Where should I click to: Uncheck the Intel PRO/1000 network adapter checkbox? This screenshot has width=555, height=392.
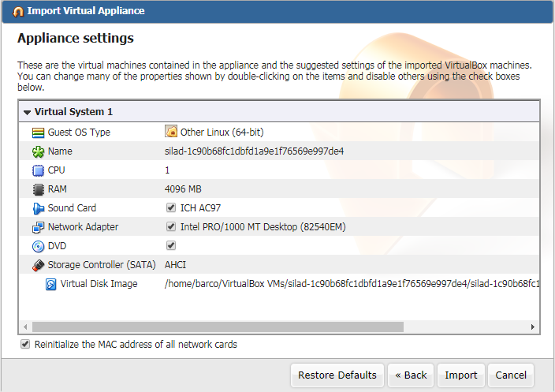171,227
